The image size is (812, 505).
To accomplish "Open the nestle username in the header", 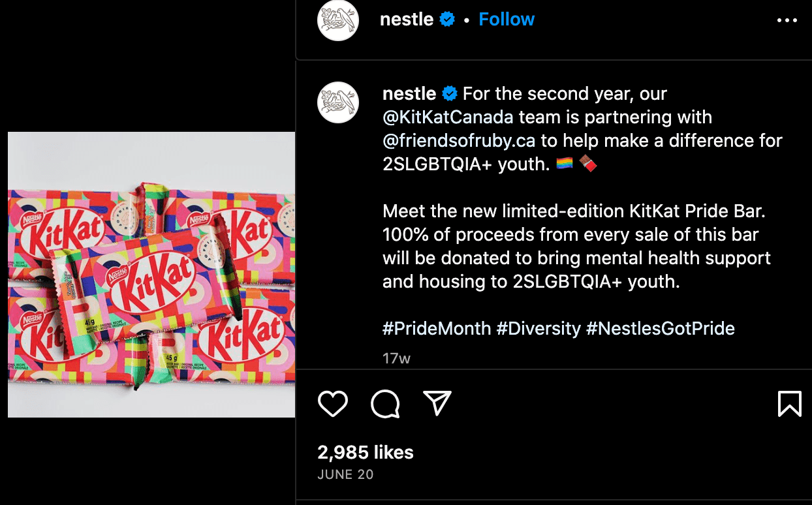I will pyautogui.click(x=406, y=20).
